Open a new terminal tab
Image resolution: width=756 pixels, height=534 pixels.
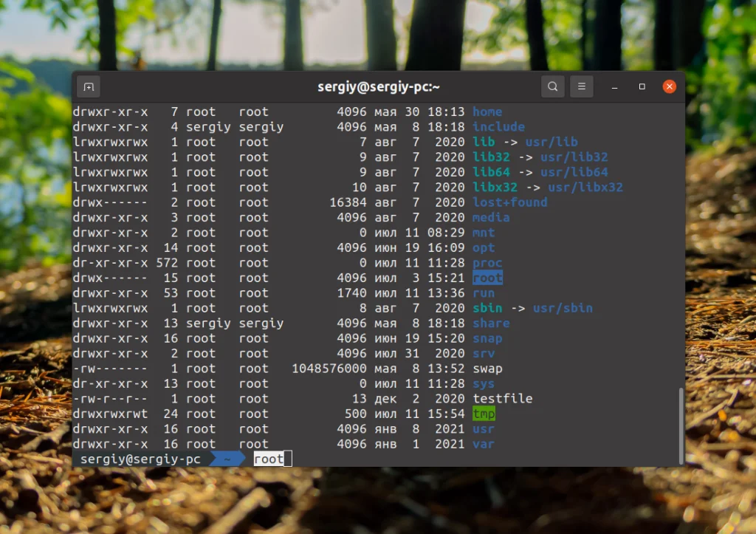(x=88, y=86)
